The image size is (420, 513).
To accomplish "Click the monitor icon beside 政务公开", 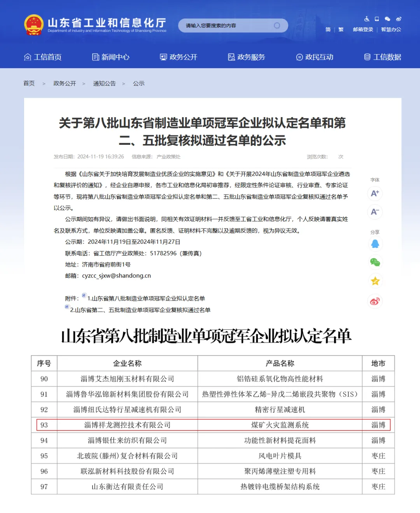I will (x=163, y=57).
